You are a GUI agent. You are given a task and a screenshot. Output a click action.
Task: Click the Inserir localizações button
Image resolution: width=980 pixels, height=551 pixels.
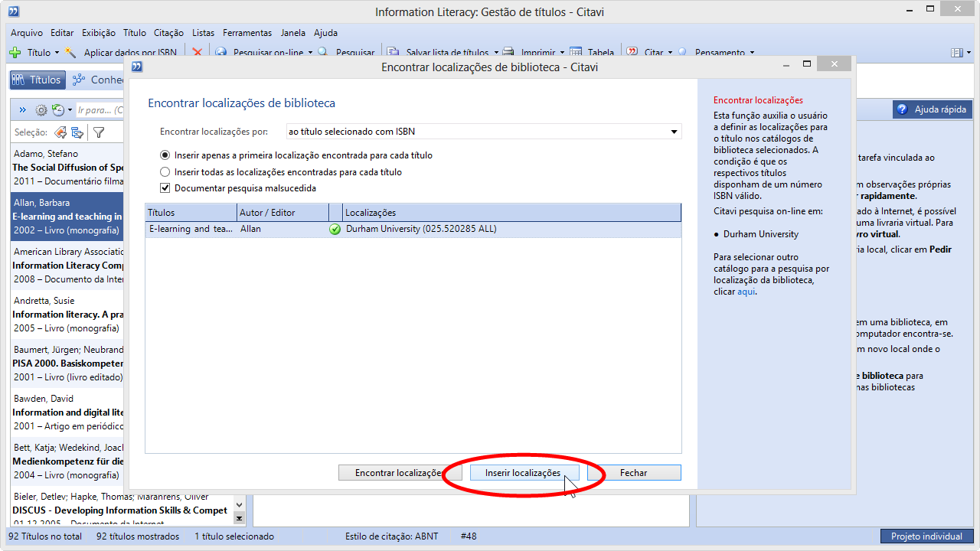pos(523,473)
